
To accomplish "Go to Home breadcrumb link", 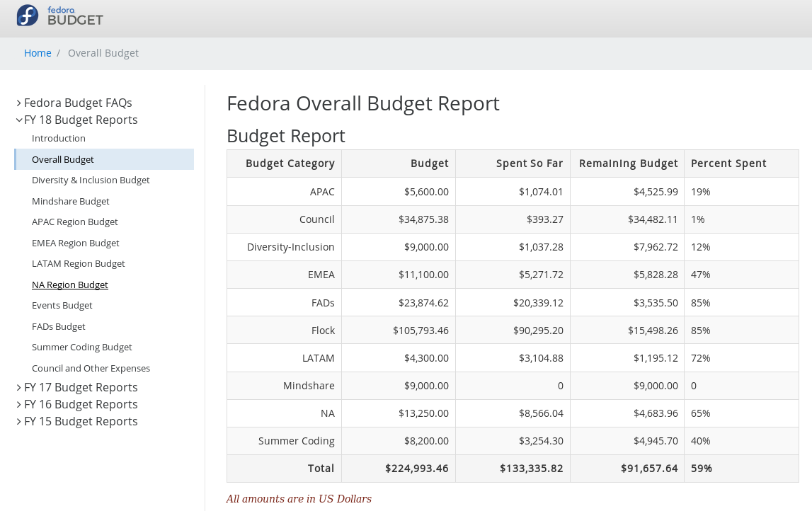I will click(38, 53).
